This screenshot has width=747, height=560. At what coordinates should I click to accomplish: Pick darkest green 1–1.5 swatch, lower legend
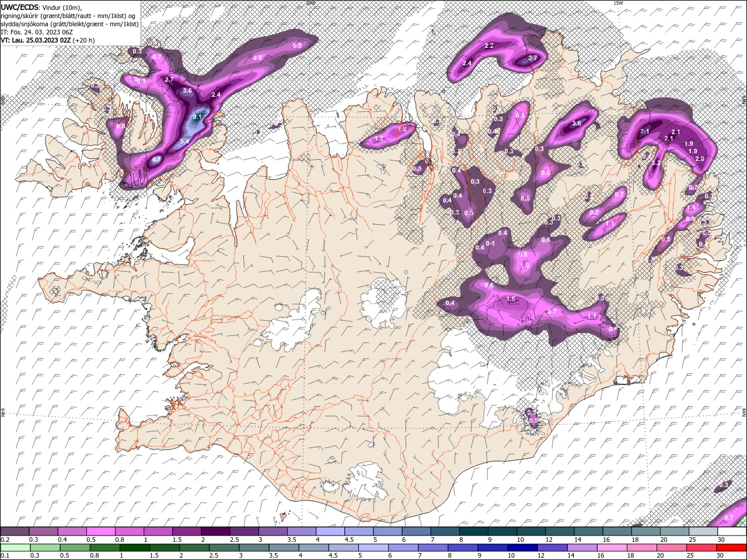point(134,547)
